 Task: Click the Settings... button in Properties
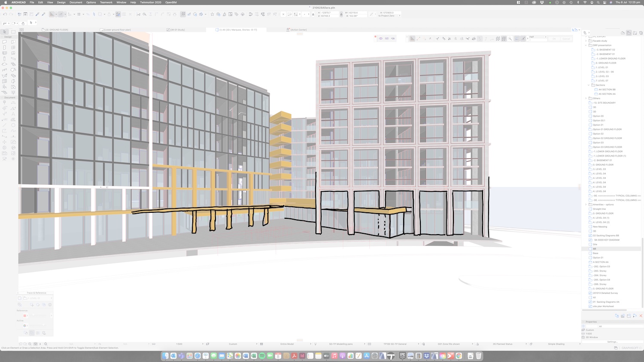[x=612, y=342]
